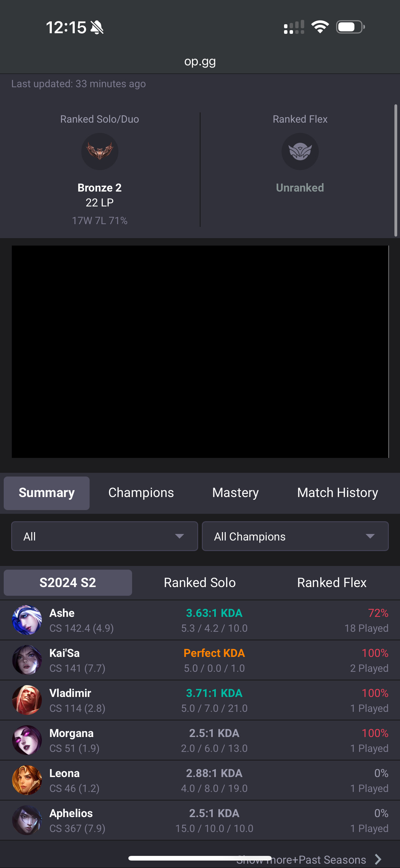Open Kai'Sa champion portrait
400x868 pixels.
pyautogui.click(x=27, y=660)
